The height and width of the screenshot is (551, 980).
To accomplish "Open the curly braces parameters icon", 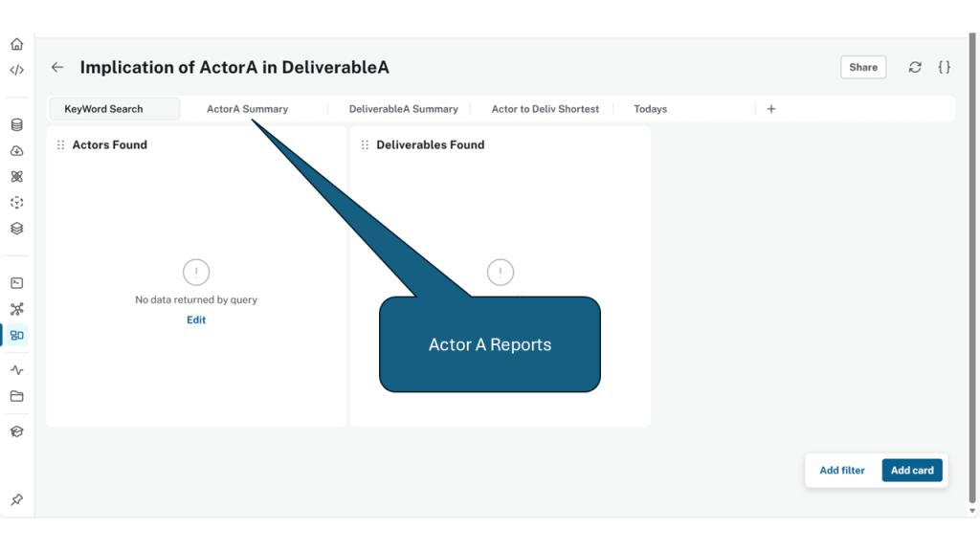I will point(944,67).
